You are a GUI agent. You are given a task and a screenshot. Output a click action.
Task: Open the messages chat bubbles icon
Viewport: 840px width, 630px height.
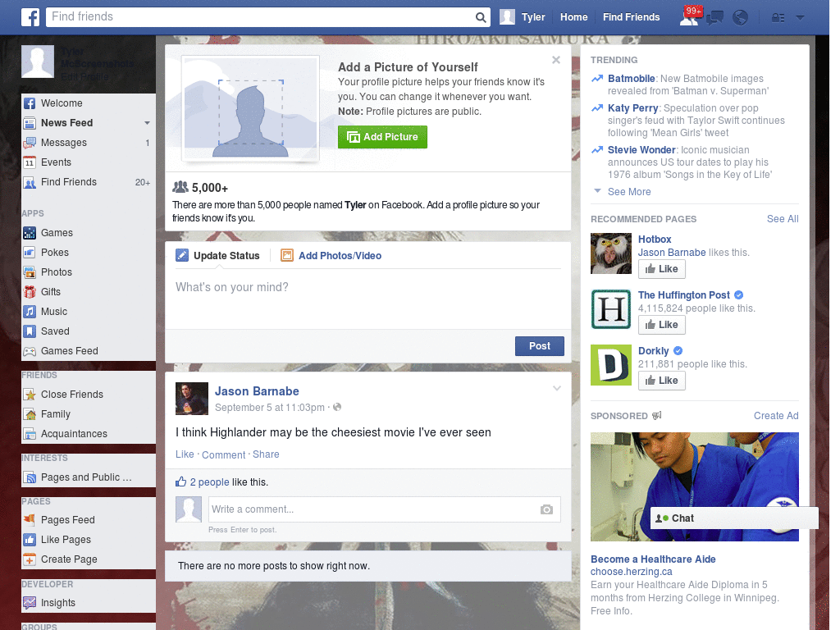[714, 18]
